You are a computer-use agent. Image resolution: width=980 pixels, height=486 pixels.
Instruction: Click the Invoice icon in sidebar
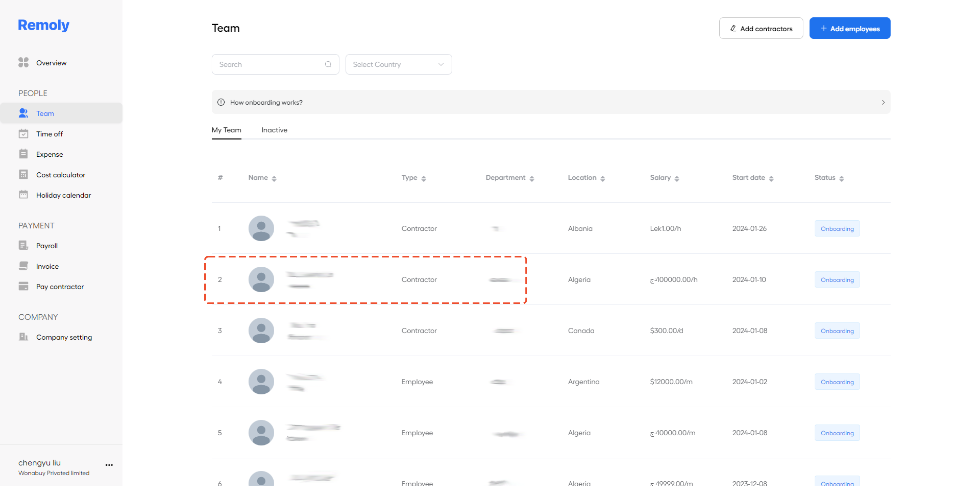click(23, 266)
